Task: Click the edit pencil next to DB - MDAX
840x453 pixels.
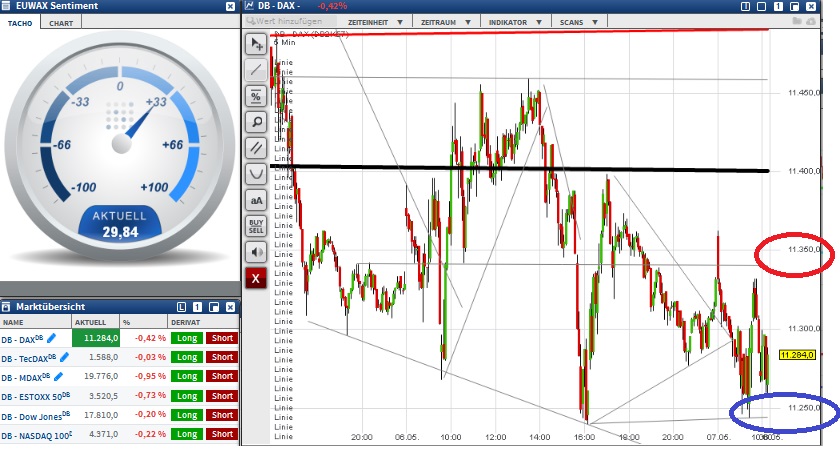Action: (58, 376)
